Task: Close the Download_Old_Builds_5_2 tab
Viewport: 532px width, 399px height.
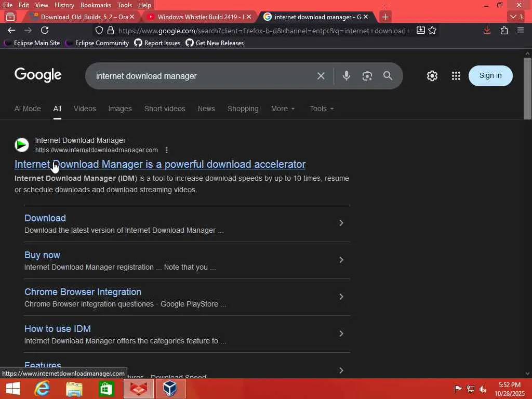Action: (132, 17)
